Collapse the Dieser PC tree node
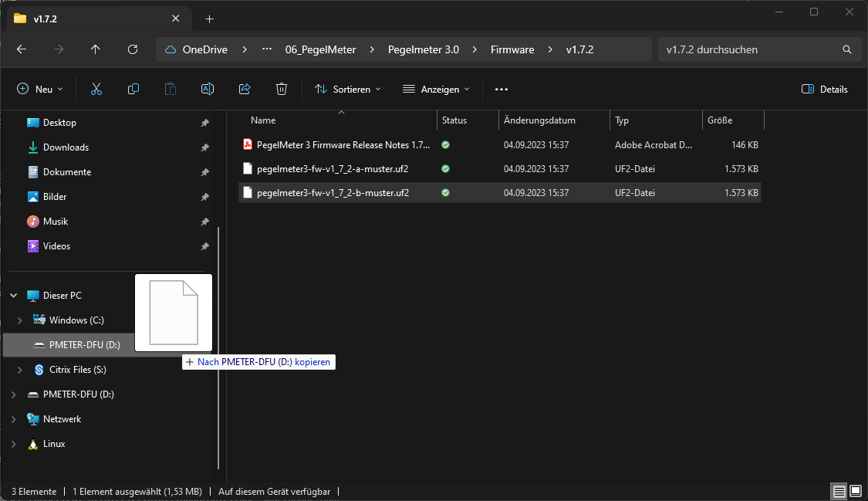Viewport: 868px width, 501px height. point(13,296)
